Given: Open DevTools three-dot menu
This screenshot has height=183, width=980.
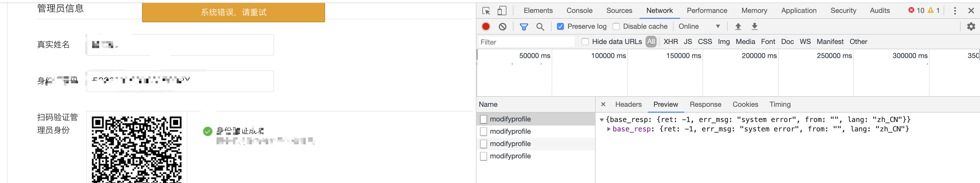Looking at the screenshot, I should pyautogui.click(x=955, y=11).
